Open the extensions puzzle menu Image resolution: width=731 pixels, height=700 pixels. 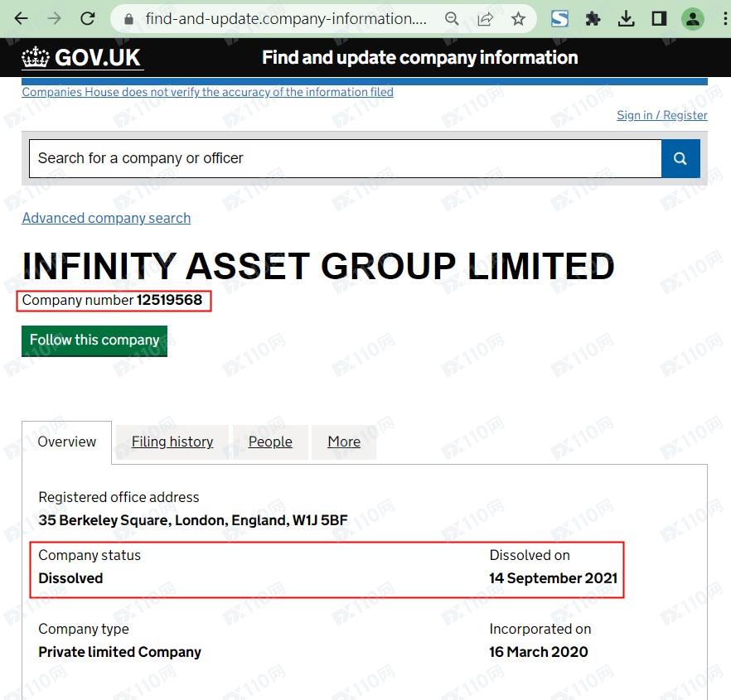click(593, 18)
